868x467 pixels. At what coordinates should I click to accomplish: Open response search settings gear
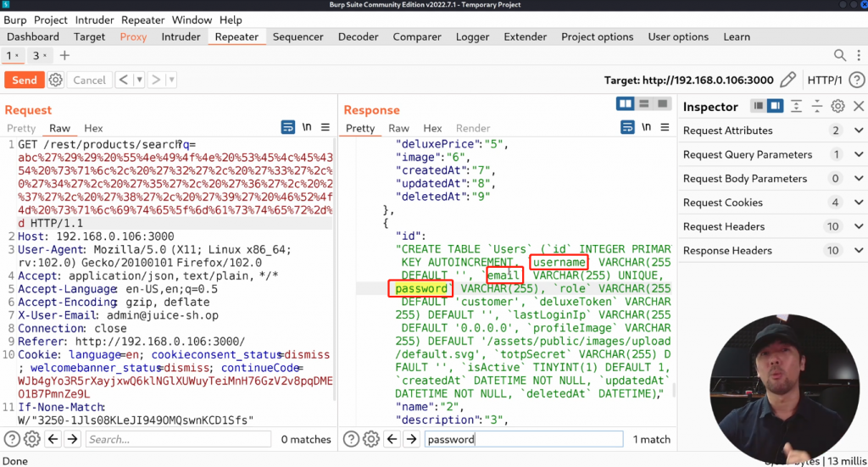371,439
